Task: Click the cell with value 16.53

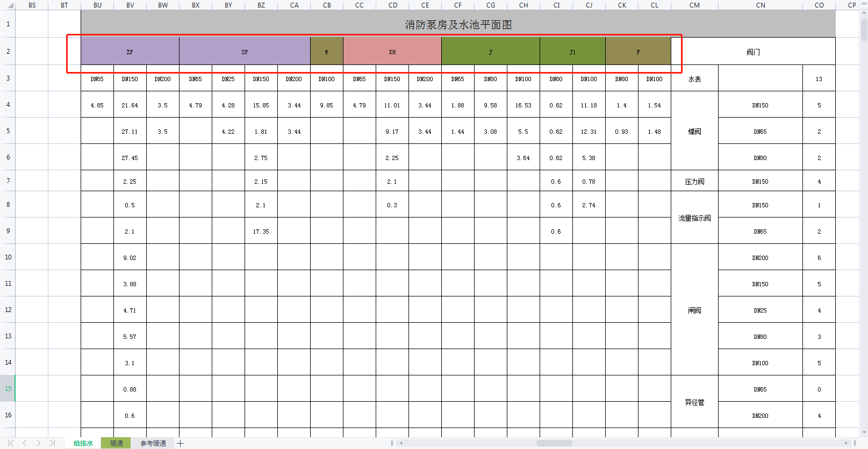Action: [523, 105]
